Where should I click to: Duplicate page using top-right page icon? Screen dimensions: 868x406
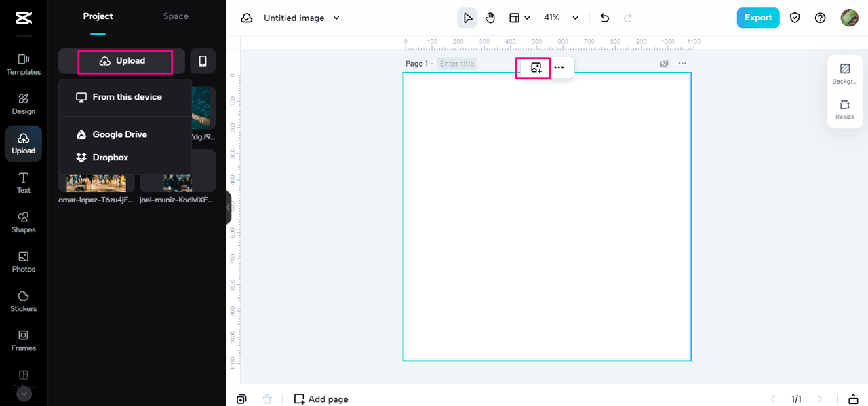(665, 64)
